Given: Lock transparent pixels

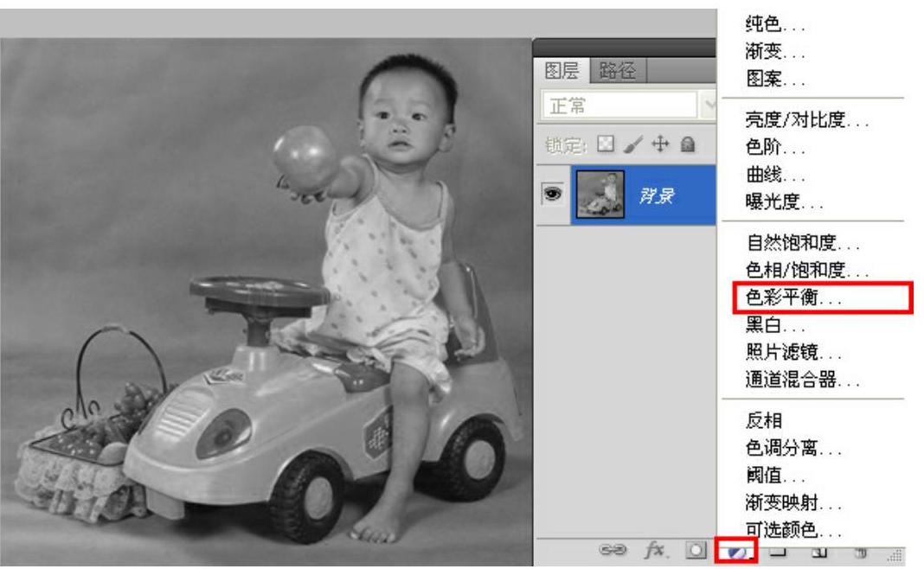Looking at the screenshot, I should (606, 144).
